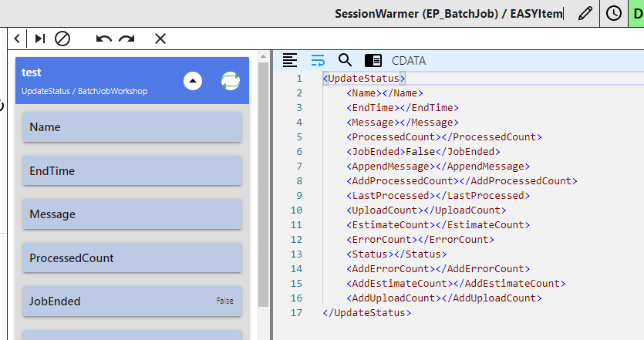Viewport: 644px width, 340px height.
Task: Click the format text alignment icon
Action: 290,60
